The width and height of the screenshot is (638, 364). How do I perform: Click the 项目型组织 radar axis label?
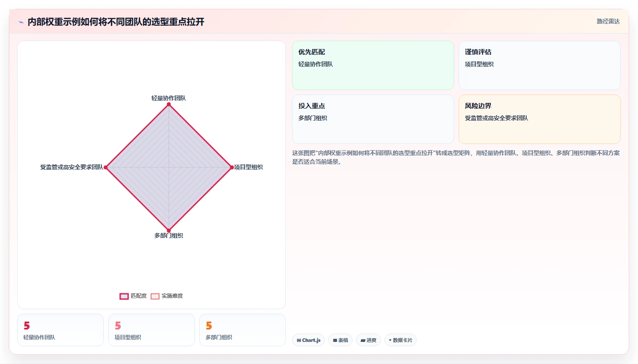click(x=248, y=167)
